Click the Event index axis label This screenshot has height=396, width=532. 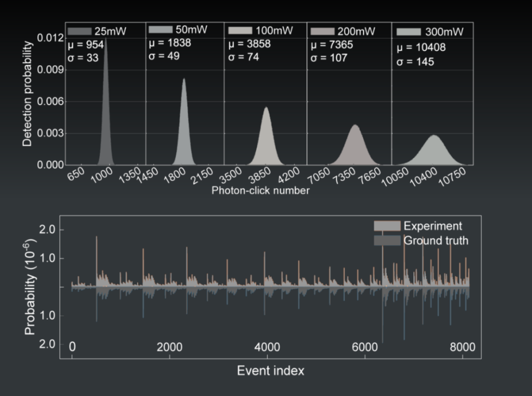[271, 370]
